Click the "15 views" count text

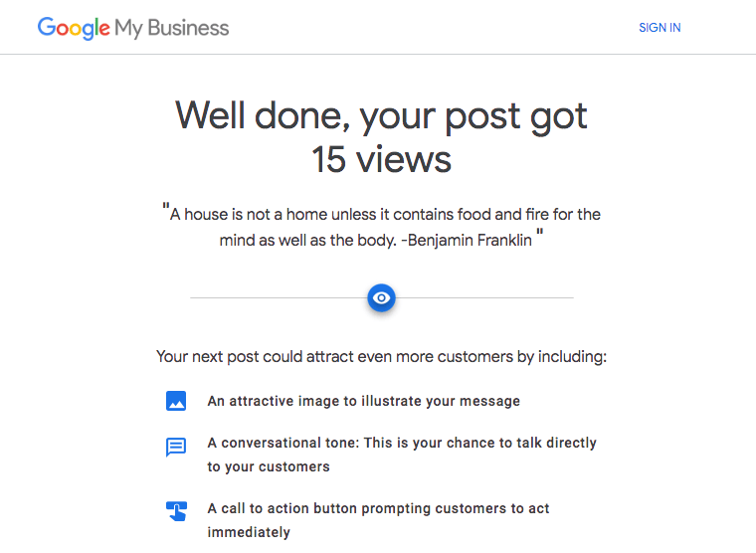pos(382,159)
